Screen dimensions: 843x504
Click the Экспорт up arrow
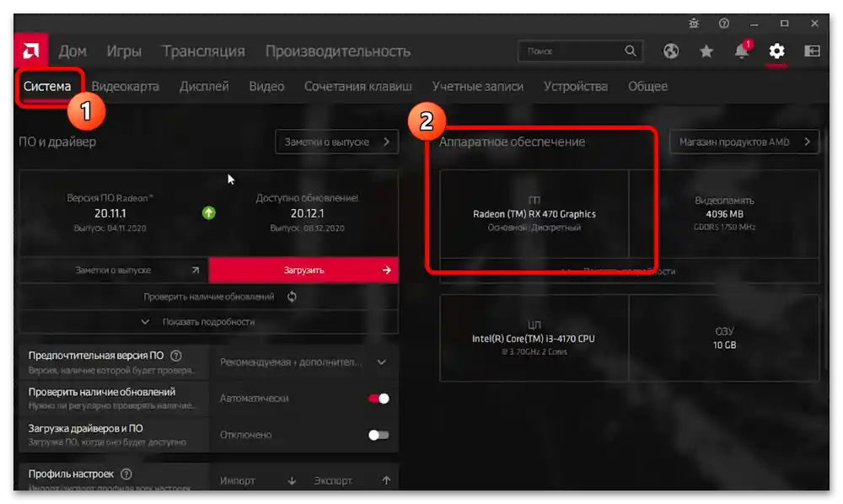click(x=386, y=480)
